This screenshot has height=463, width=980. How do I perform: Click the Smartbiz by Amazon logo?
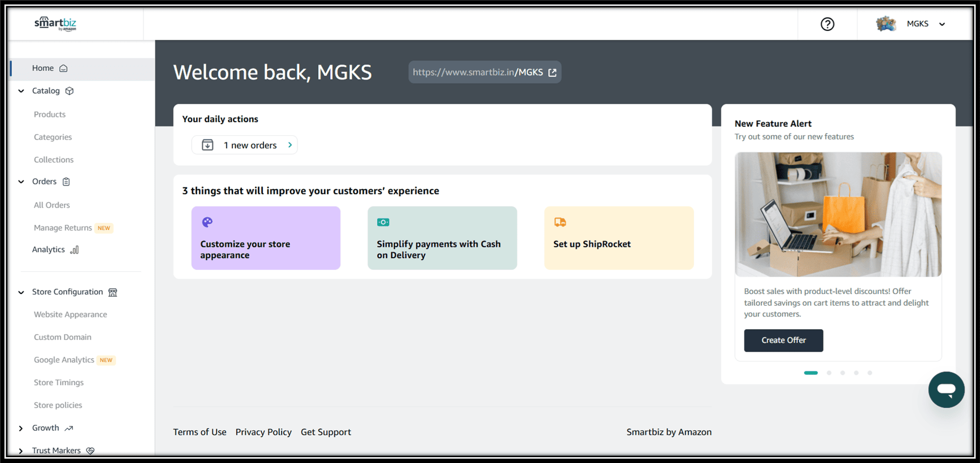(x=55, y=24)
